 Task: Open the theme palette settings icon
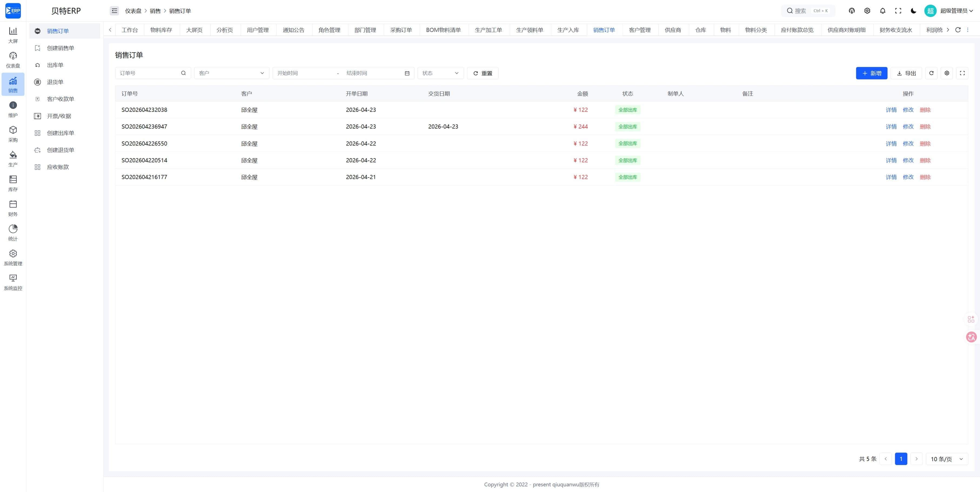pos(852,11)
